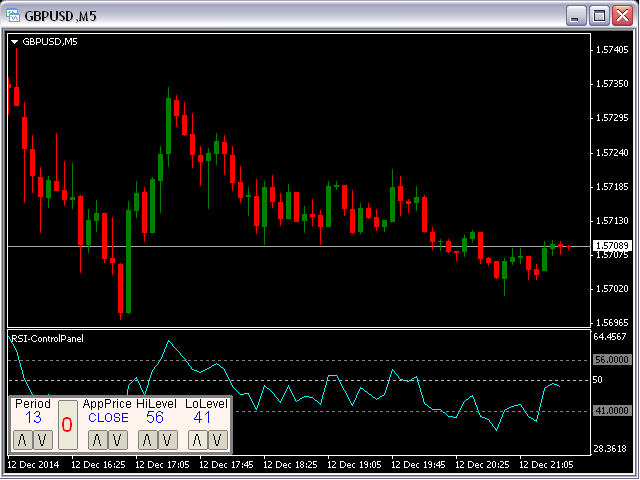Click the 12 Dec 17:05 time axis label

[162, 465]
